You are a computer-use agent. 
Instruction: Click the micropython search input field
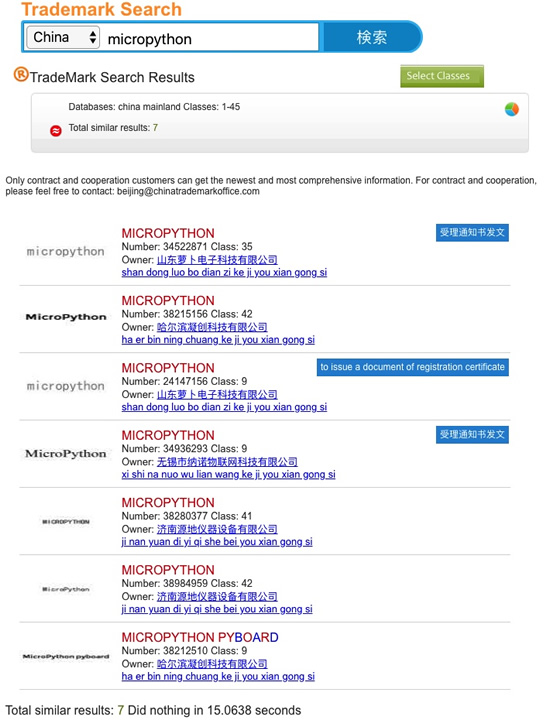coord(211,39)
